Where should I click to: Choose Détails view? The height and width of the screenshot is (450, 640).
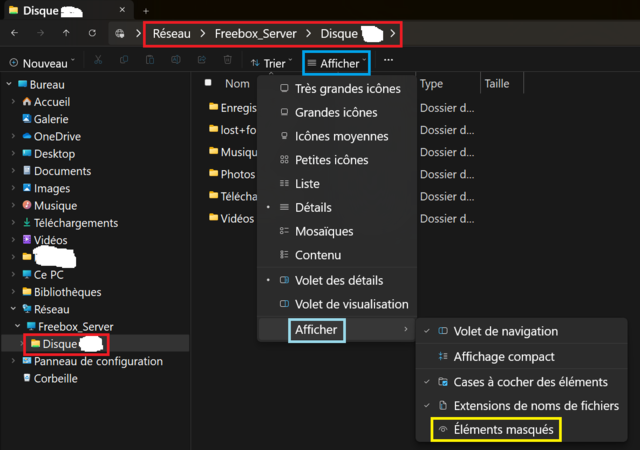[337, 207]
